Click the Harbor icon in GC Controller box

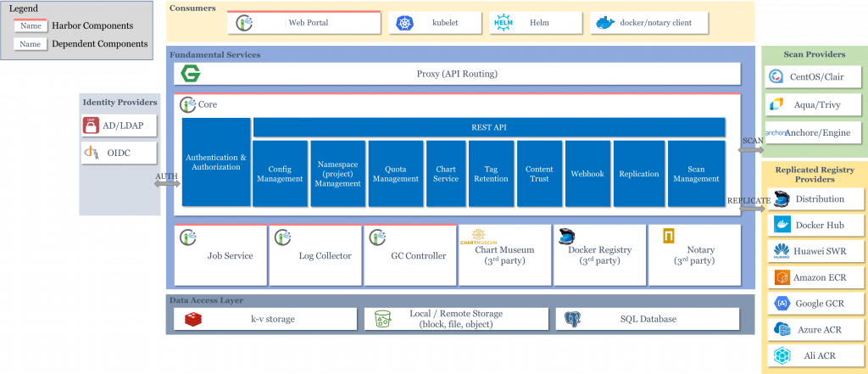coord(378,237)
